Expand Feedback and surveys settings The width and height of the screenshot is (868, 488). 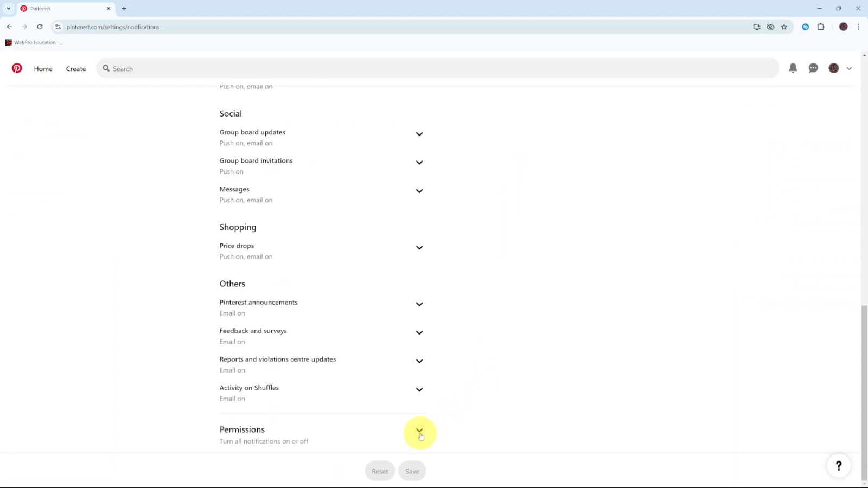point(419,333)
